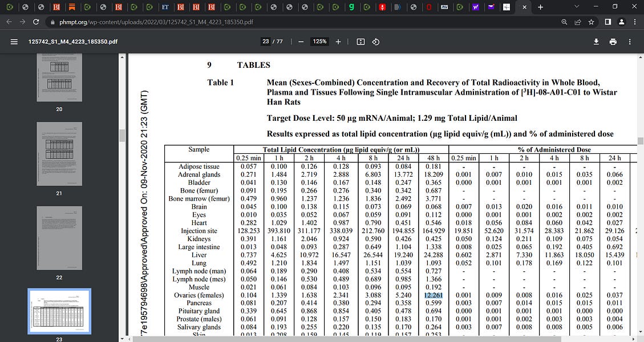Rotate the PDF page
The width and height of the screenshot is (644, 342).
(375, 42)
